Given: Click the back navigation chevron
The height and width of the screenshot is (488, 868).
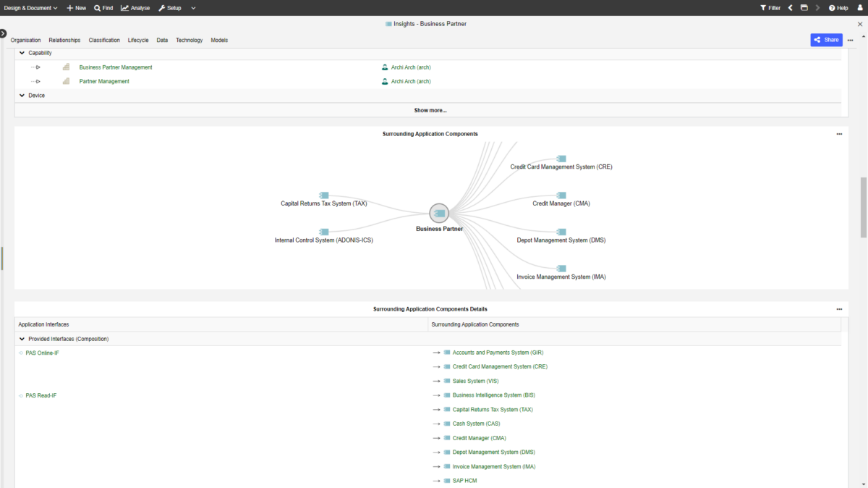Looking at the screenshot, I should [x=790, y=8].
